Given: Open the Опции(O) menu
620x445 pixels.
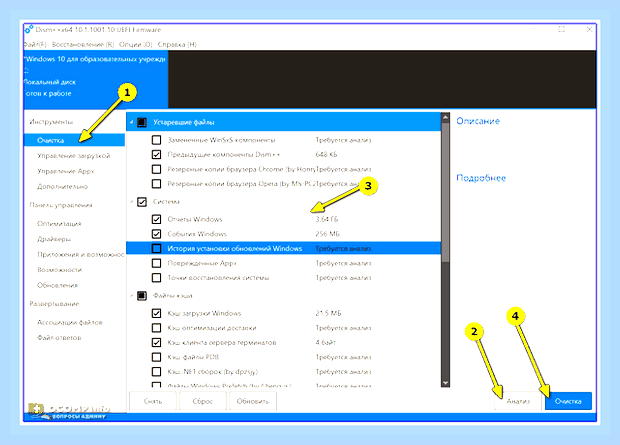Looking at the screenshot, I should (136, 44).
